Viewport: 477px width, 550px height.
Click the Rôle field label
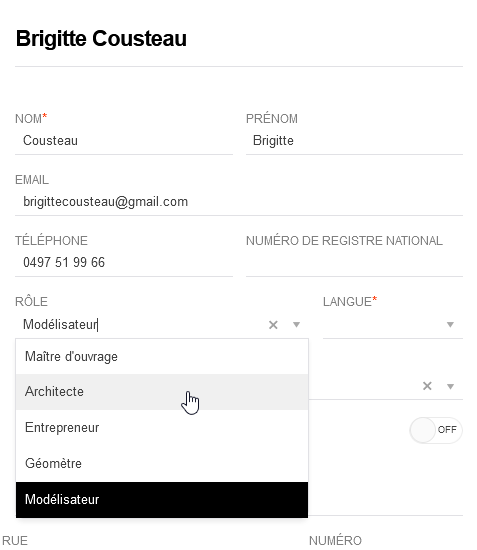click(31, 302)
